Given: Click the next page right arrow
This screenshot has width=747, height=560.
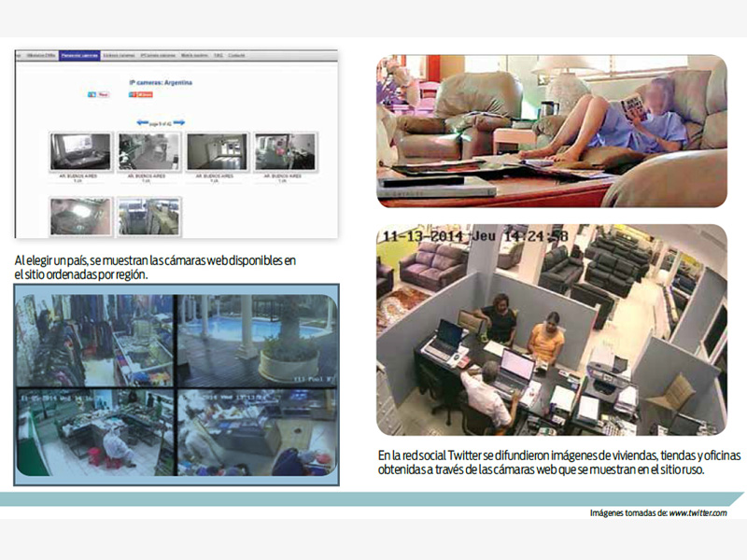Looking at the screenshot, I should point(178,122).
